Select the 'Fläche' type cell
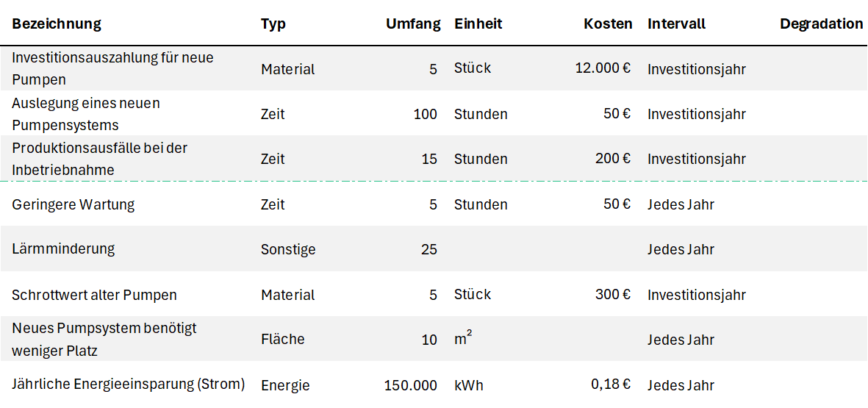868x408 pixels. point(282,340)
